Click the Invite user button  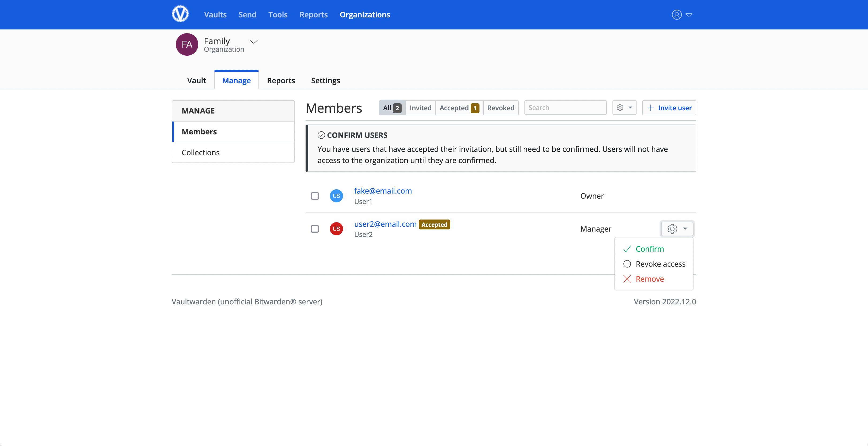click(669, 108)
